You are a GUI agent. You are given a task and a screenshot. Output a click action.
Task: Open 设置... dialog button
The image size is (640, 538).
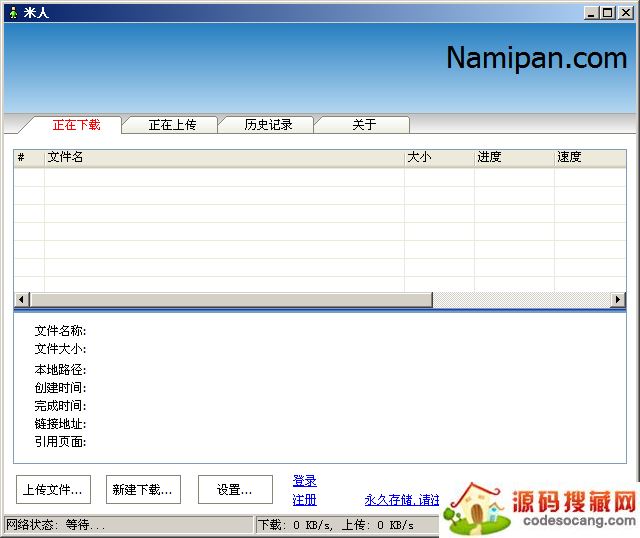(x=235, y=489)
